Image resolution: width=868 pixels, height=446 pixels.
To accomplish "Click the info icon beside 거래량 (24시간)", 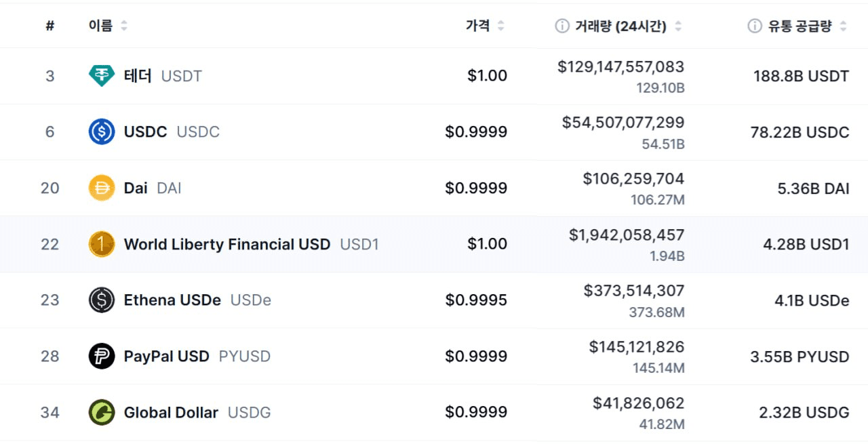I will 561,26.
